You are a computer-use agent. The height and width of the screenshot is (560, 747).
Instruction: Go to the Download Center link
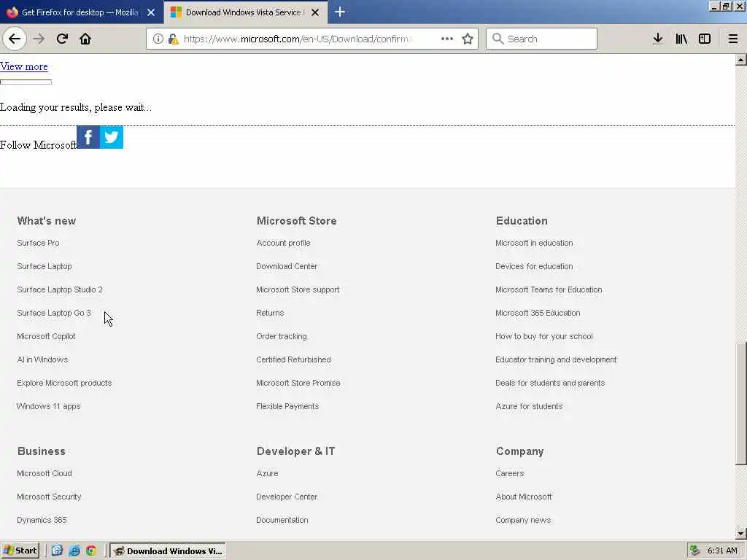(x=287, y=266)
